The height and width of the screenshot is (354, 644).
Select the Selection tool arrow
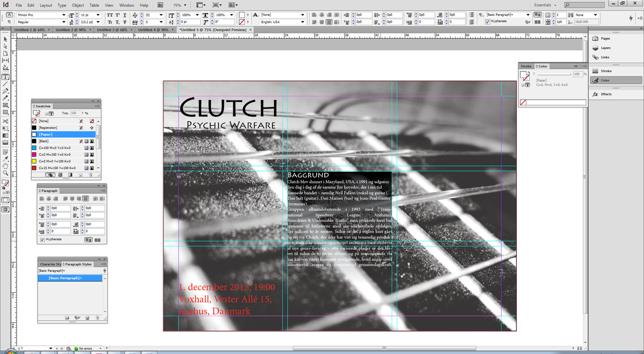point(5,39)
